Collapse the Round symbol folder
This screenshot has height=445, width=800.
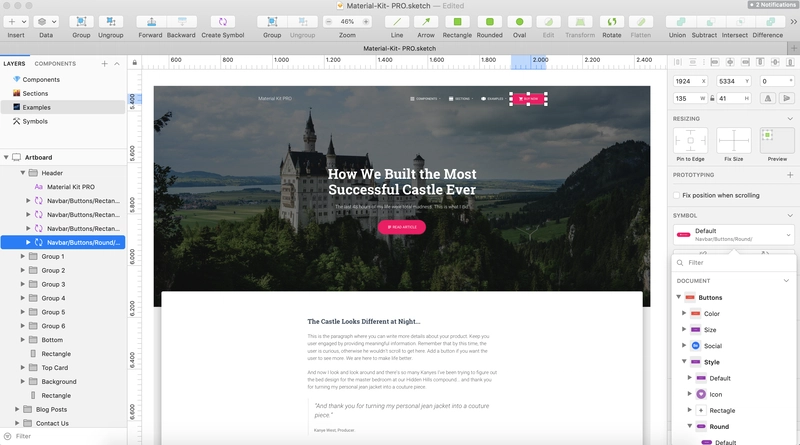[689, 426]
